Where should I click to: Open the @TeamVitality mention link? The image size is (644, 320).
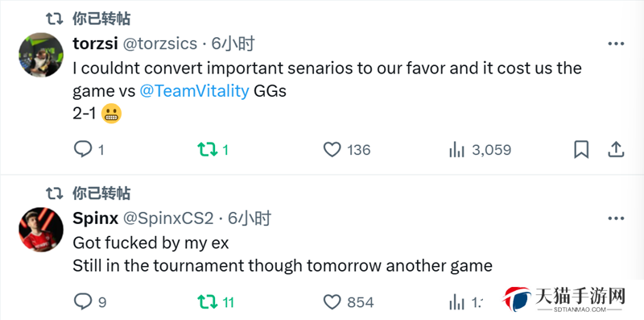coord(194,91)
